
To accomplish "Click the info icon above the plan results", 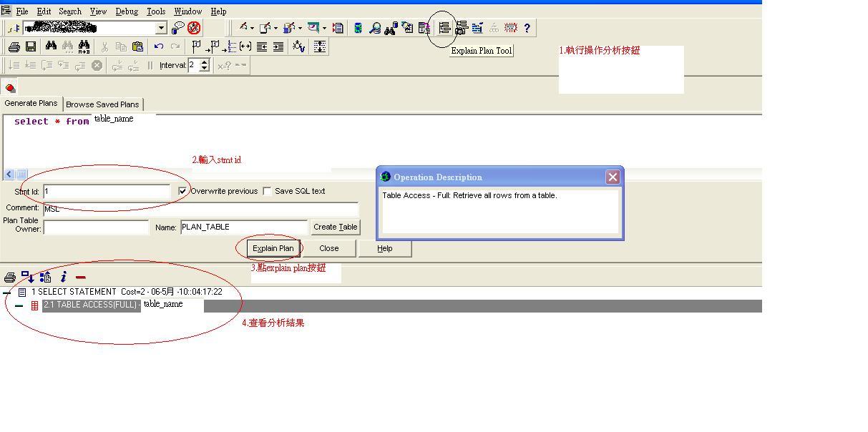I will pos(63,278).
